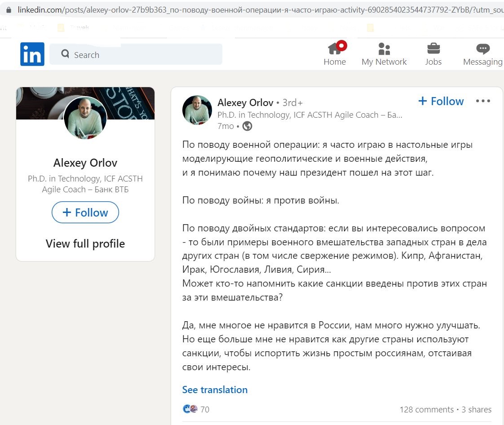The image size is (504, 425).
Task: Click the reactions icons next to 70
Action: [190, 409]
